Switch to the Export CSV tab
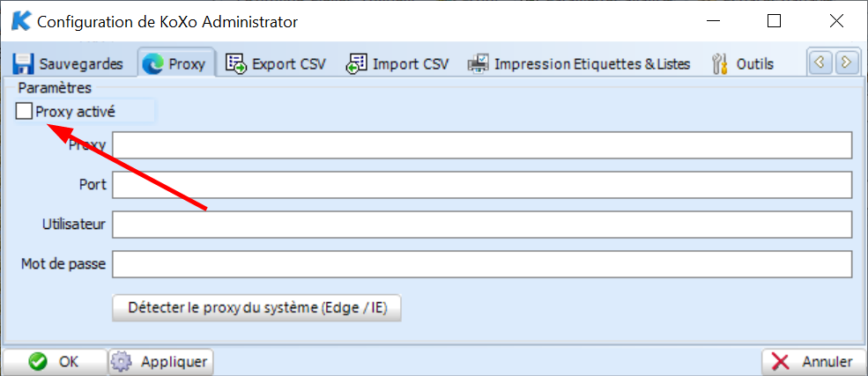Image resolution: width=868 pixels, height=376 pixels. [x=276, y=64]
